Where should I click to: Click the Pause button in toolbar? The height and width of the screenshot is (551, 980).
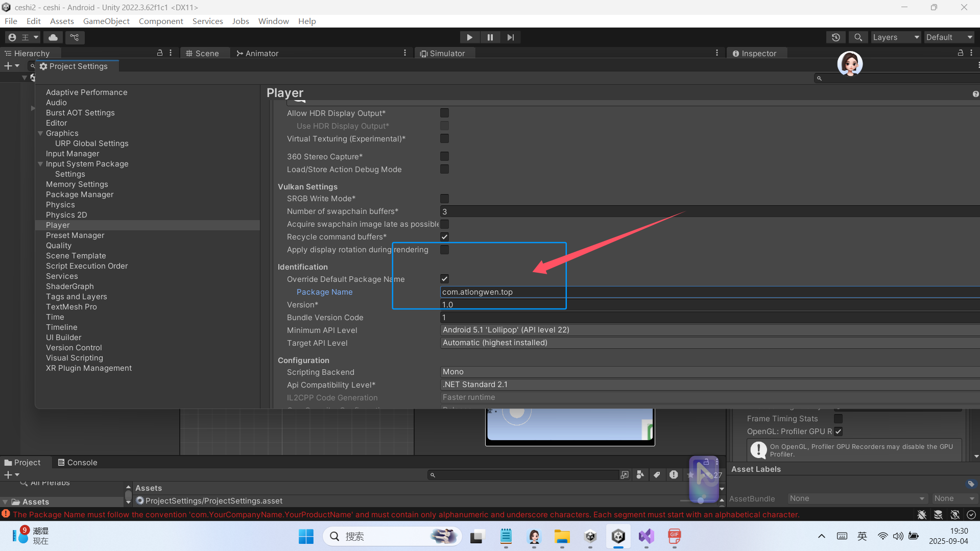point(490,37)
